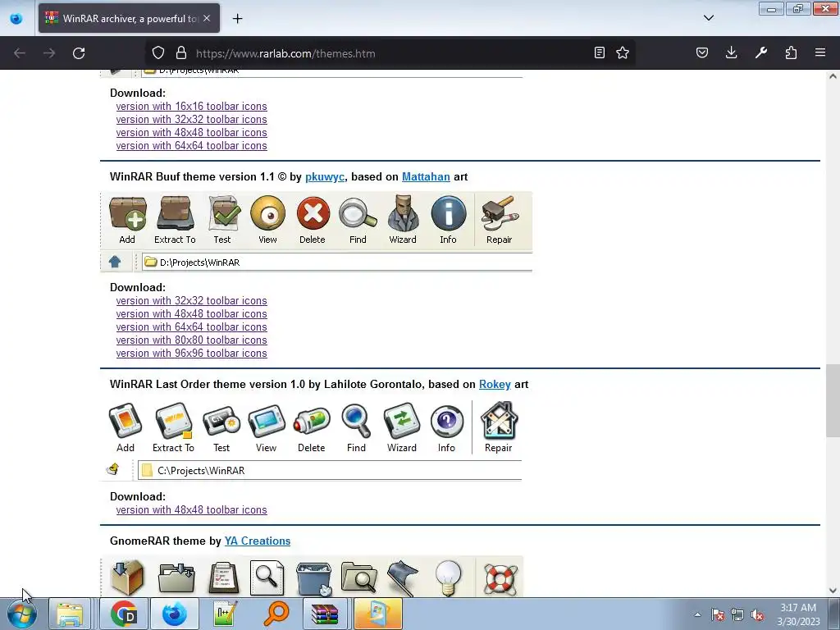Open developer tools wrench icon

click(x=761, y=52)
